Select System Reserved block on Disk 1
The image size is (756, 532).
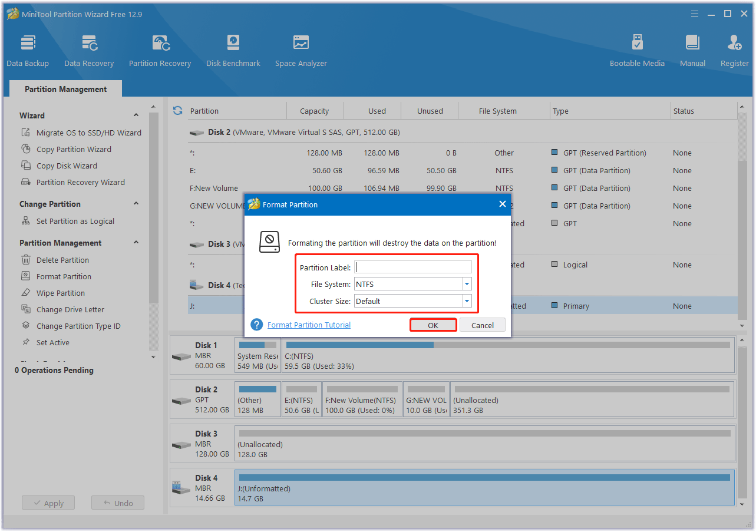tap(257, 355)
